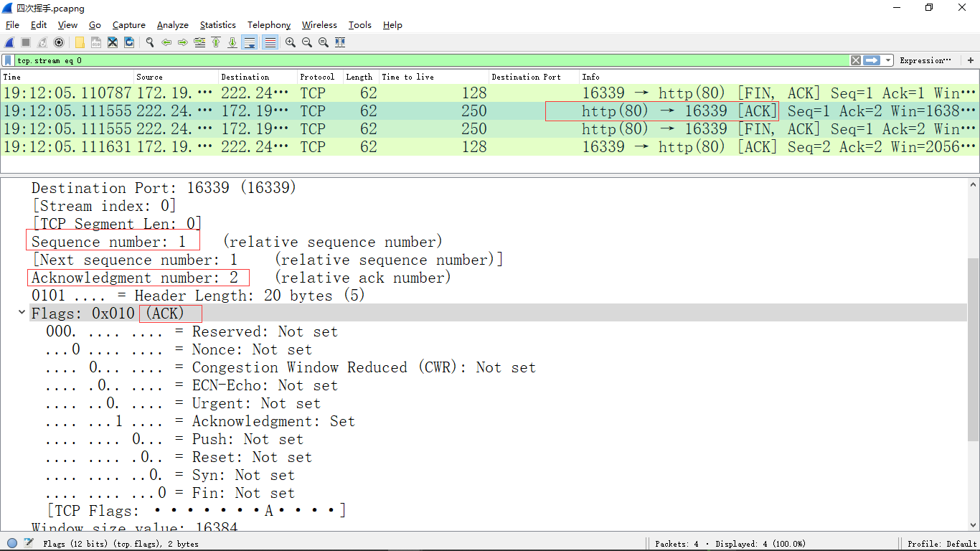
Task: Open the Capture menu
Action: (x=129, y=24)
